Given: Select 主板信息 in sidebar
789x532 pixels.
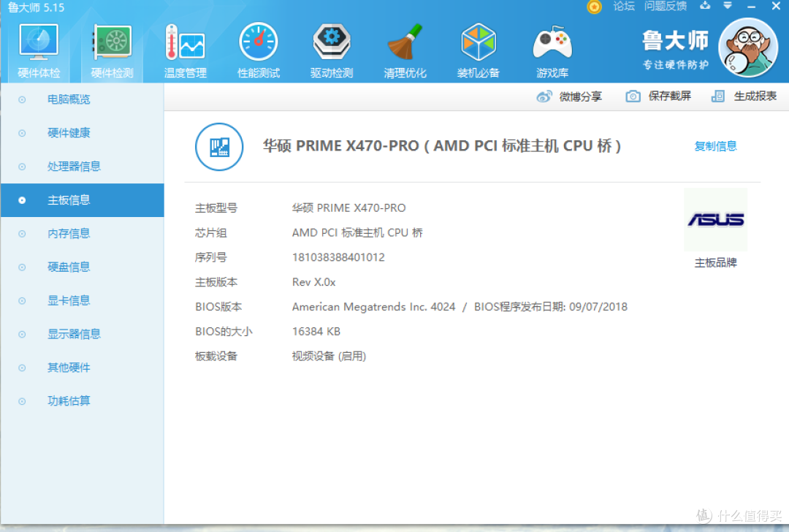Looking at the screenshot, I should coord(83,200).
